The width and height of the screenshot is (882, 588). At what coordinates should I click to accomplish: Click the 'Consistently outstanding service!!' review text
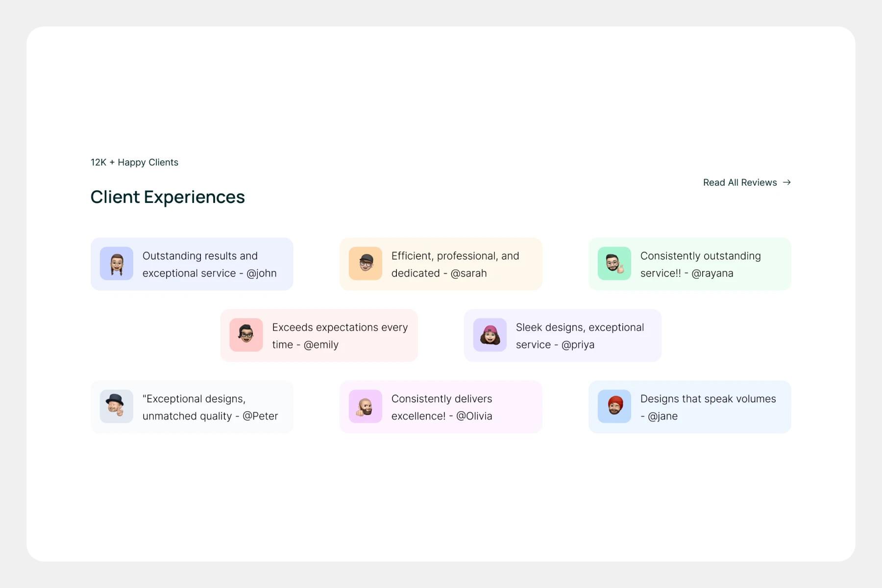pyautogui.click(x=700, y=265)
